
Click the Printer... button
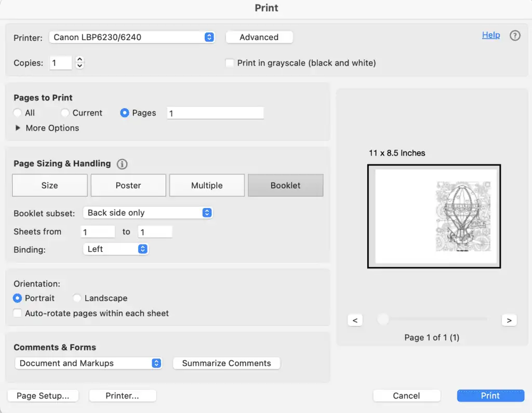(123, 396)
